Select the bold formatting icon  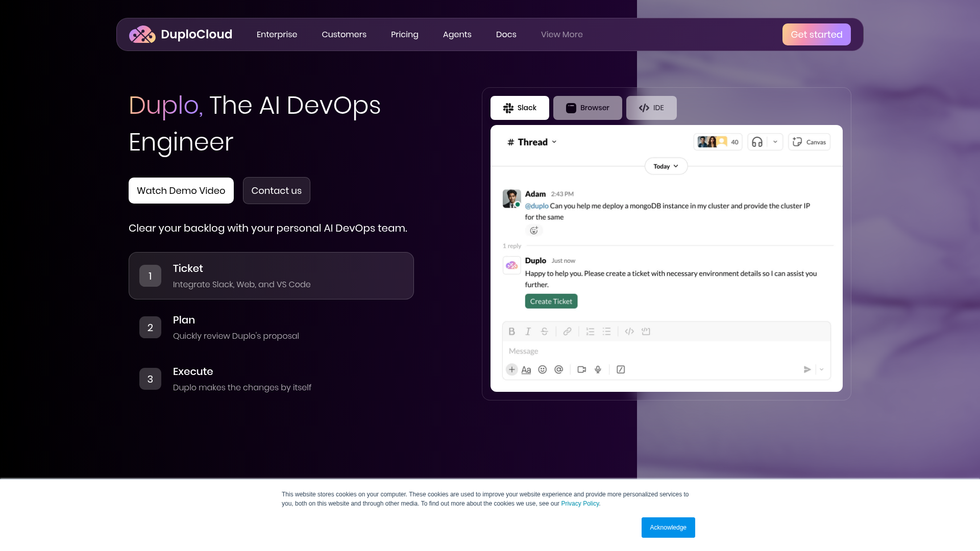pos(512,331)
